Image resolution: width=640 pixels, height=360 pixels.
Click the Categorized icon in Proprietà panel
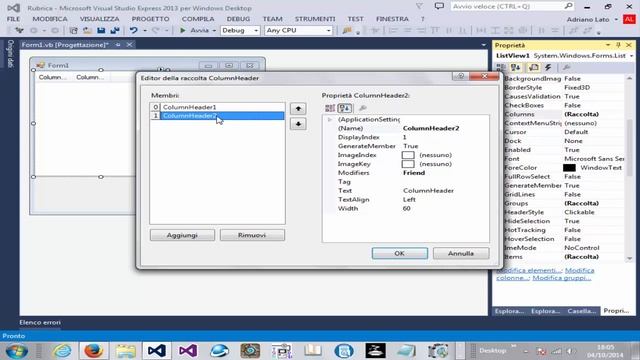pos(501,67)
